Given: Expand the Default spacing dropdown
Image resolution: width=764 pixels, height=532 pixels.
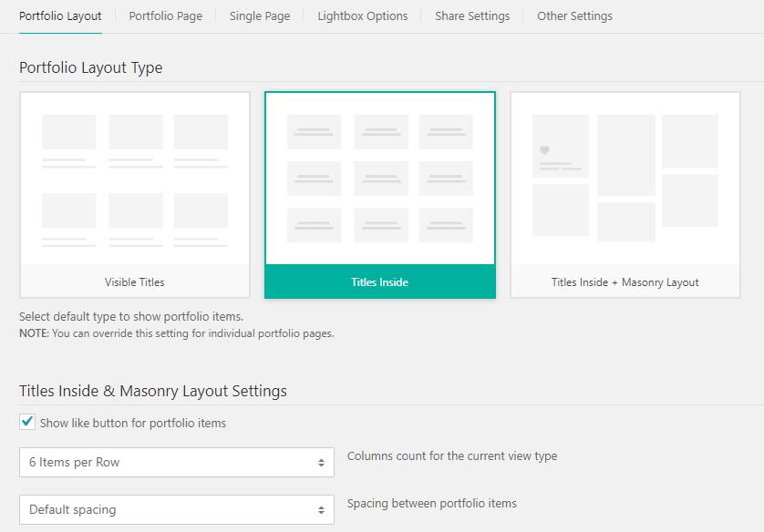Looking at the screenshot, I should pos(176,510).
